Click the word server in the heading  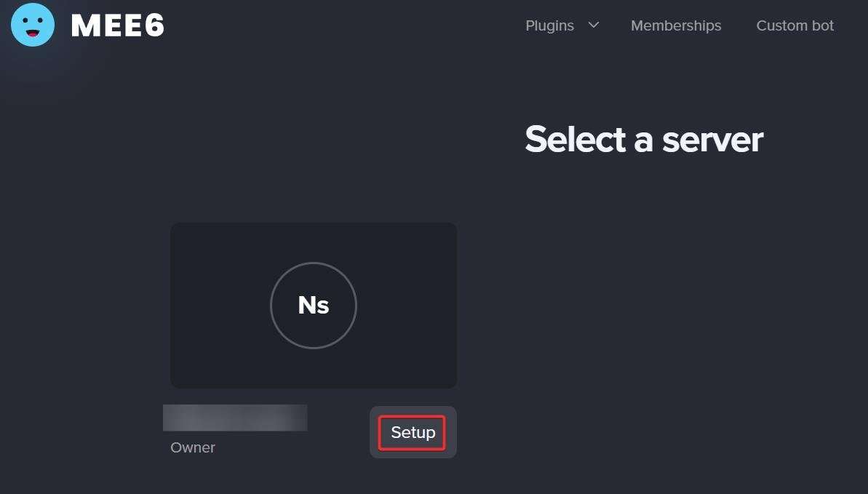pos(713,140)
